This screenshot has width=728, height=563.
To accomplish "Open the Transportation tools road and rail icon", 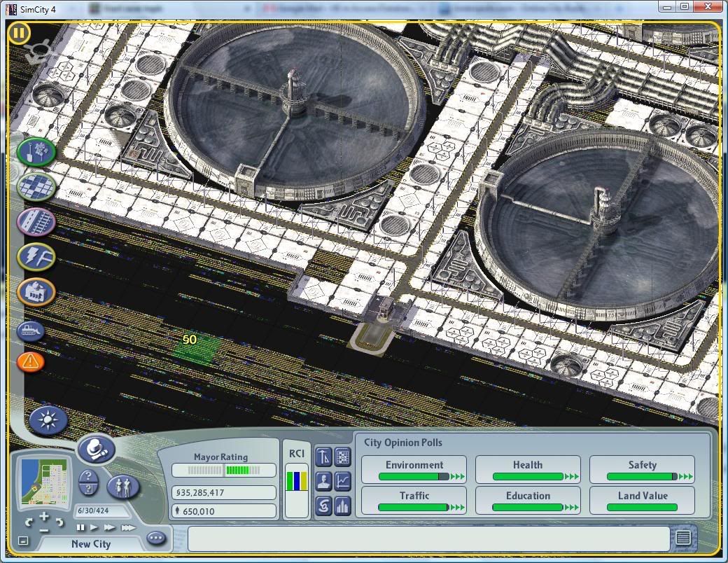I will 36,221.
